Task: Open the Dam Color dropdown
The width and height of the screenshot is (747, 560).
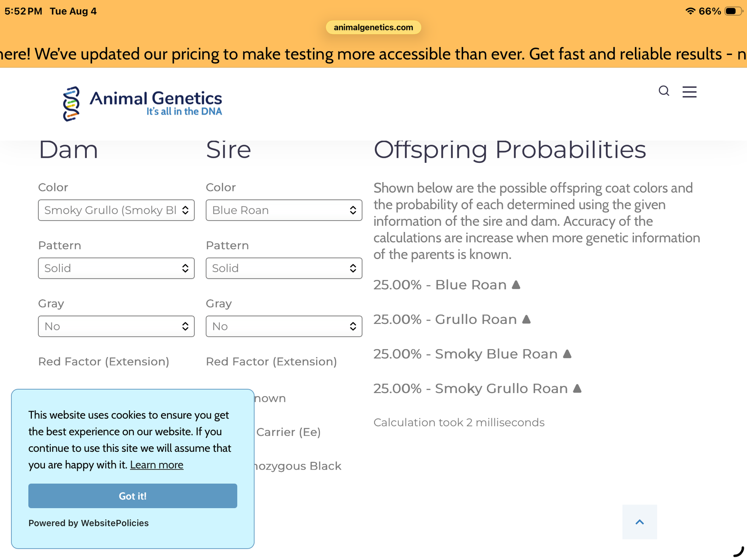Action: click(116, 210)
